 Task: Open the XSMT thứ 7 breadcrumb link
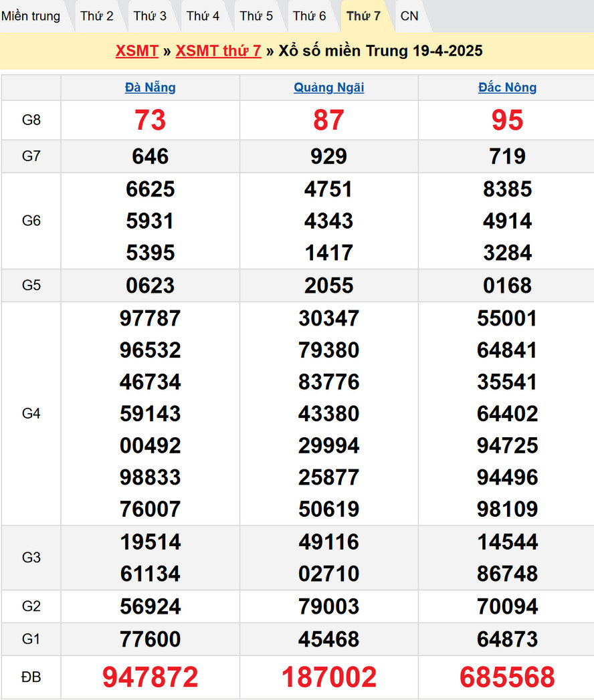(218, 51)
